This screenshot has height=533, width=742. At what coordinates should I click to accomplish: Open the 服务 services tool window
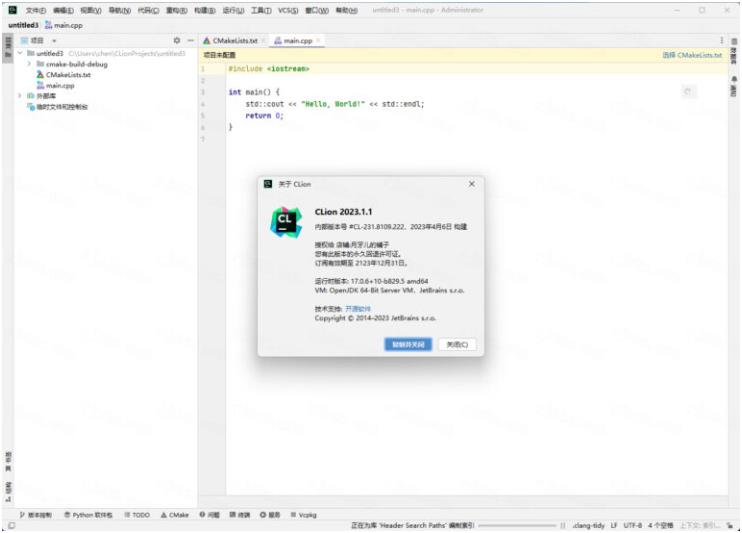click(x=270, y=515)
